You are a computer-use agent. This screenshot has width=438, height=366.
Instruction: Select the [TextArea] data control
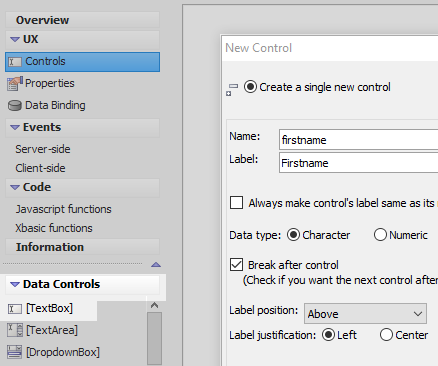tap(52, 330)
